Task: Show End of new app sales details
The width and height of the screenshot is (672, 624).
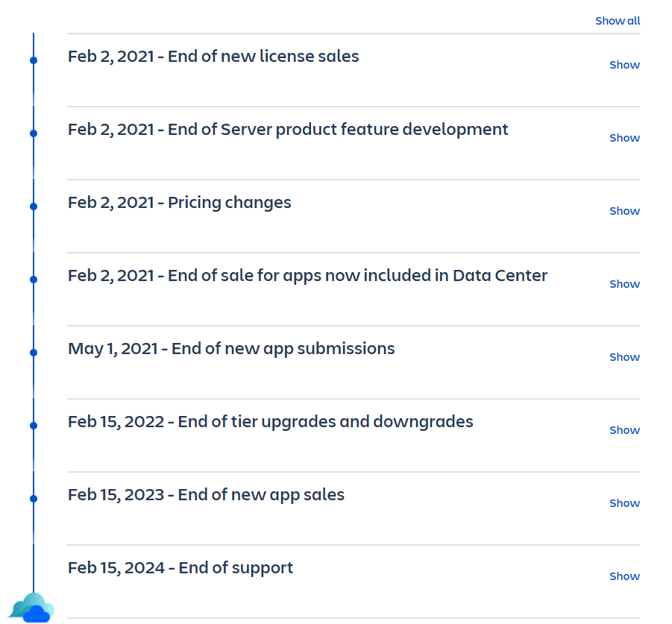Action: [x=624, y=503]
